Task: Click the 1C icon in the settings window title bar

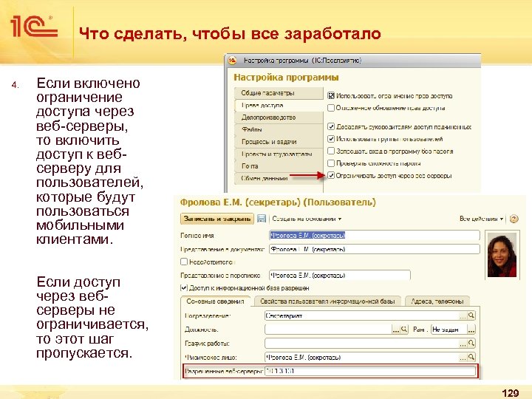Action: pyautogui.click(x=232, y=61)
